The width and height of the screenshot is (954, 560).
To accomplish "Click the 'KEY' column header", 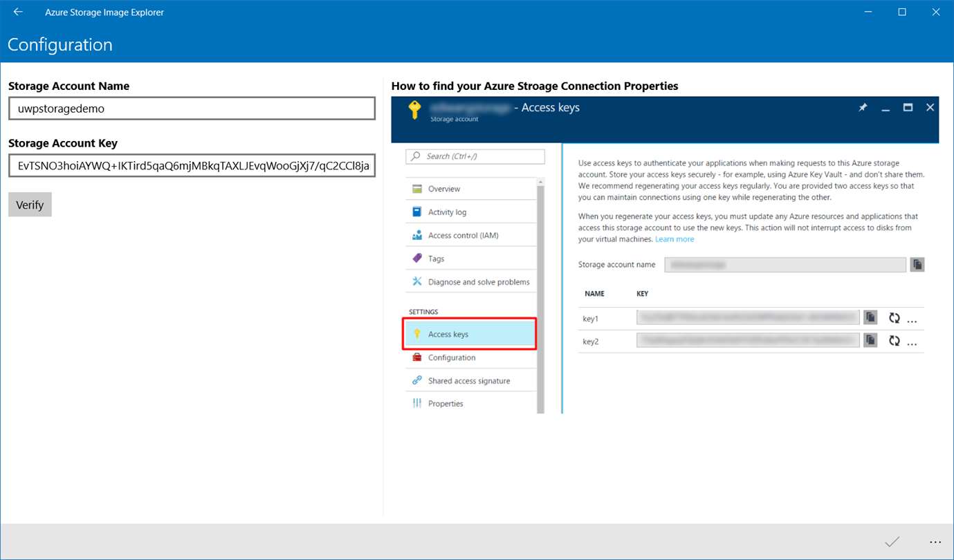I will [643, 294].
